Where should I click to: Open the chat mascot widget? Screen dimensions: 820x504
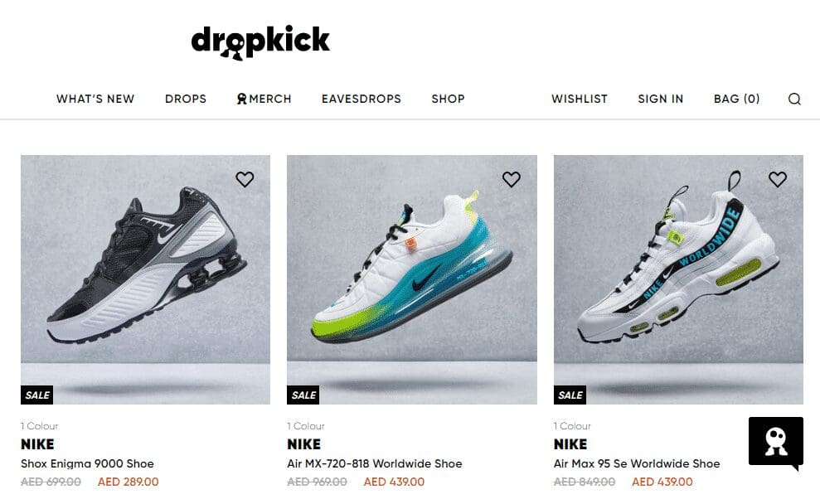pos(776,443)
